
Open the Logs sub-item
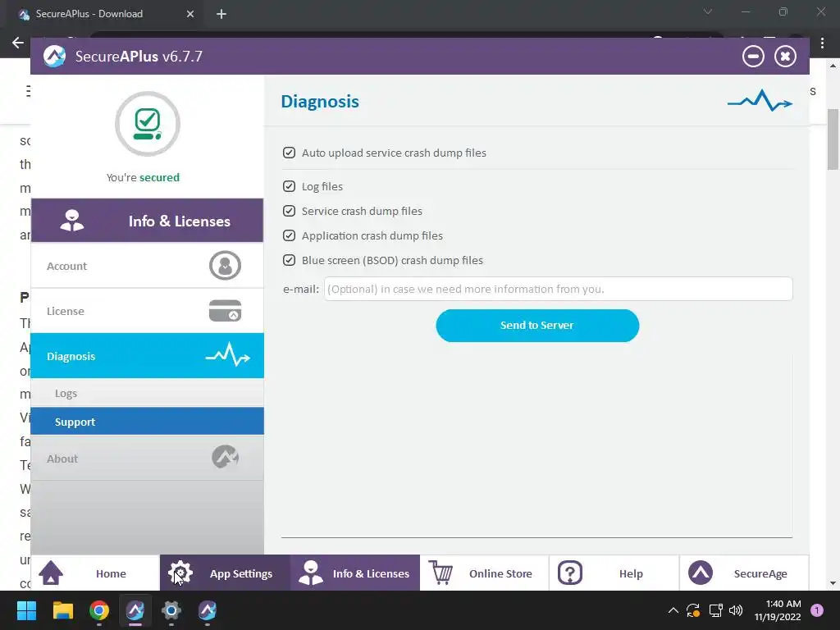coord(148,393)
